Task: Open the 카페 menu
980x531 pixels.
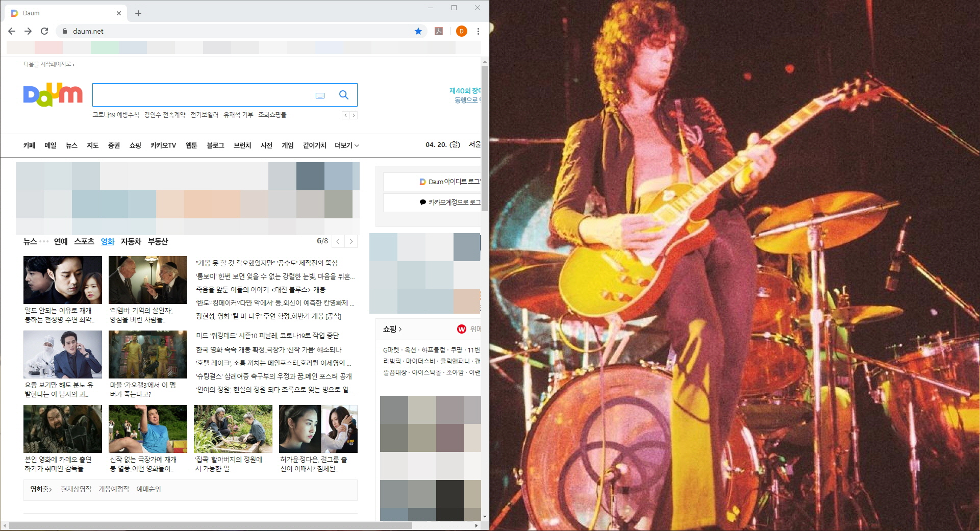Action: (x=29, y=145)
